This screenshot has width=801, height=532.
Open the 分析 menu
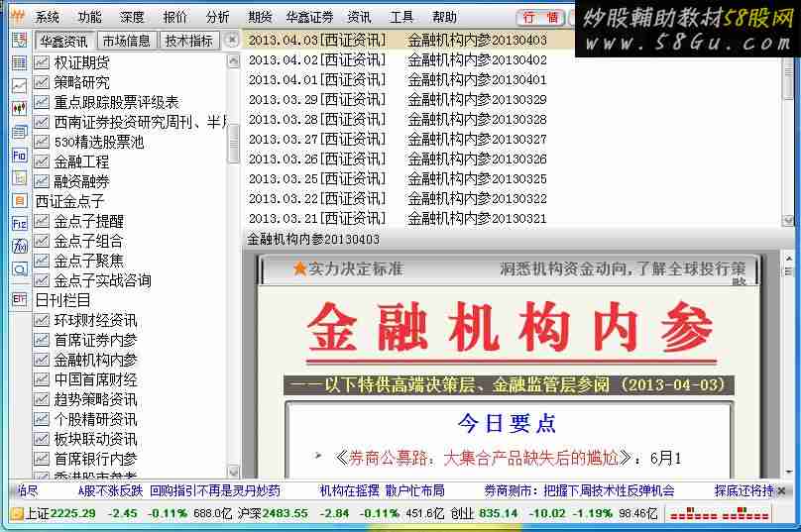(x=218, y=18)
